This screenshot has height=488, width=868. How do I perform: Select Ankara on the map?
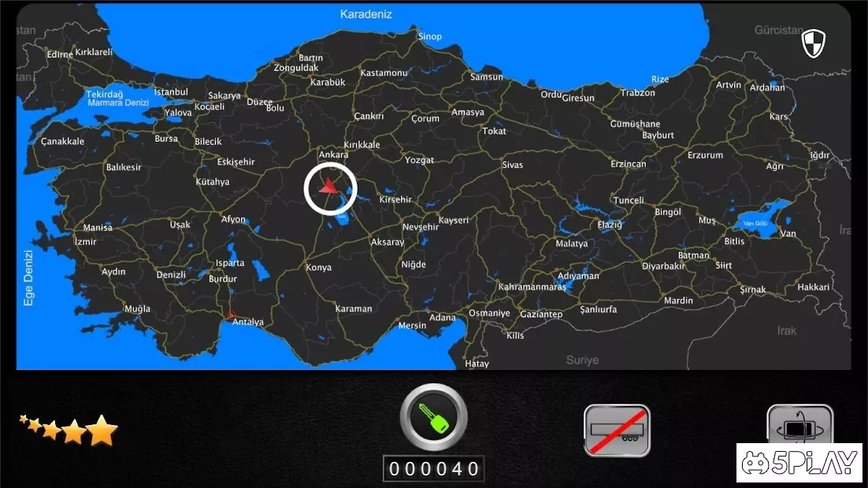333,155
